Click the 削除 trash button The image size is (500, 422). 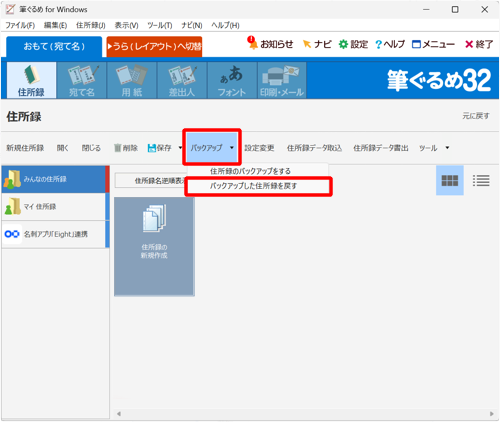point(126,148)
